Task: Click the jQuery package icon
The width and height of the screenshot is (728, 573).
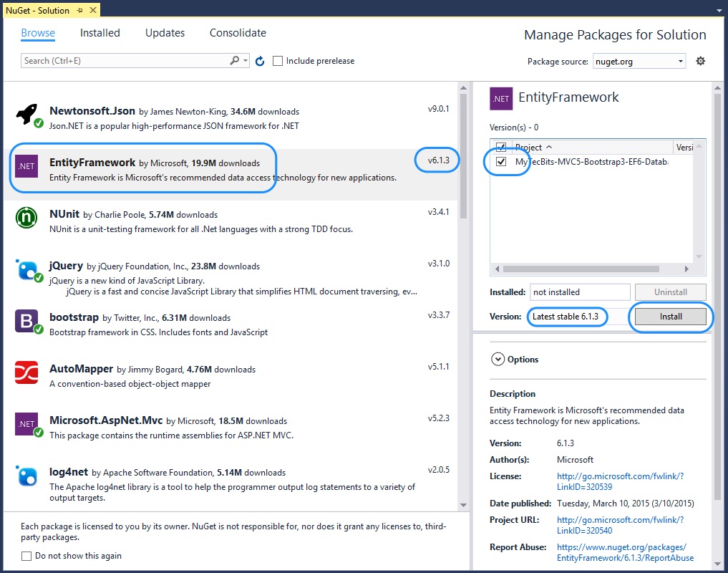Action: (x=29, y=270)
